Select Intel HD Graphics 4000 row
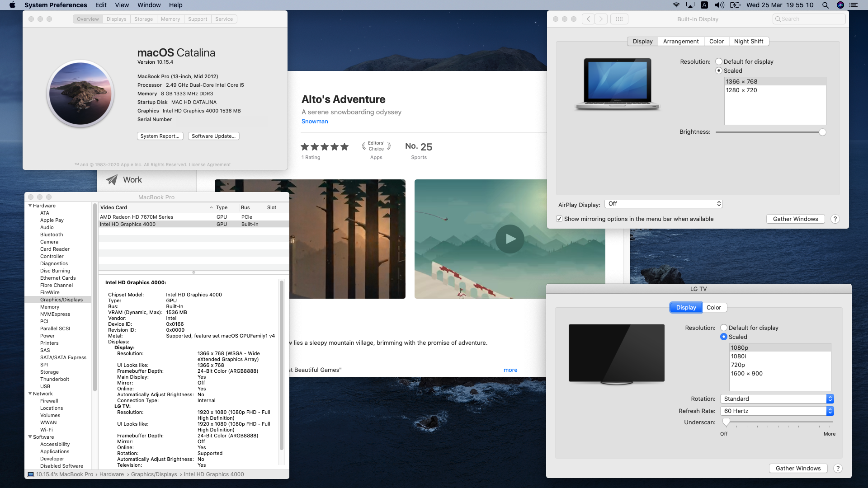Viewport: 868px width, 488px height. click(x=193, y=224)
